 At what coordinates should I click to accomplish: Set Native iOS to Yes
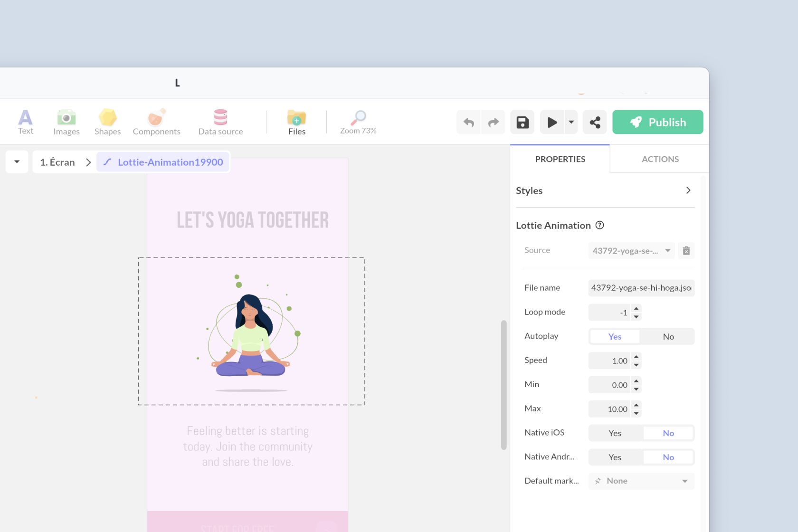[614, 433]
